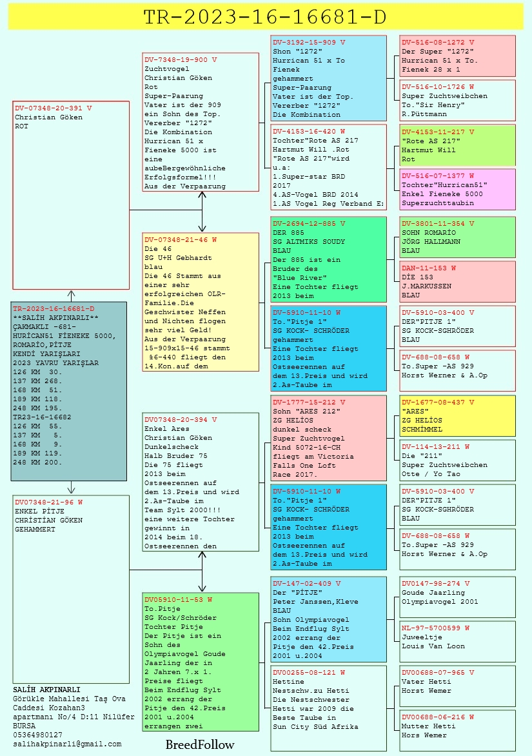Click ring DV-114-13-211 W
This screenshot has width=532, height=756.
point(436,447)
